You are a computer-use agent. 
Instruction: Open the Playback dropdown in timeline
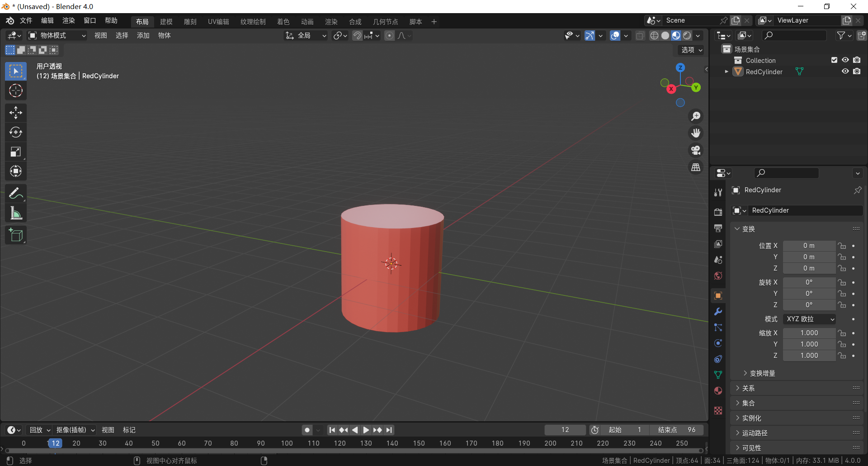pos(40,430)
